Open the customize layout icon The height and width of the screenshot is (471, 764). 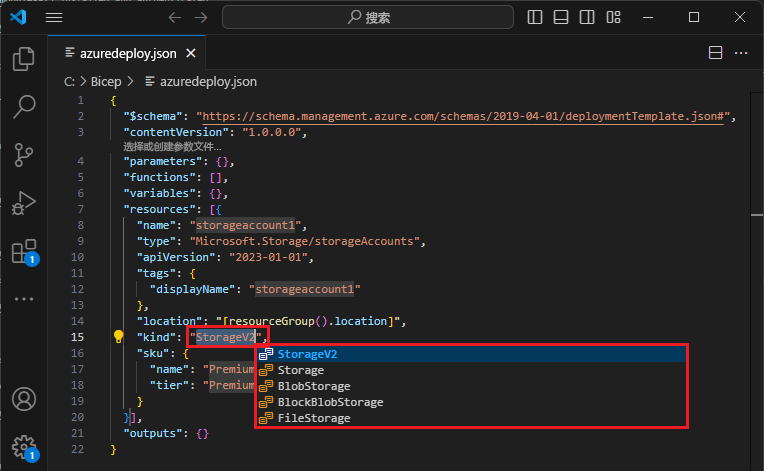613,18
